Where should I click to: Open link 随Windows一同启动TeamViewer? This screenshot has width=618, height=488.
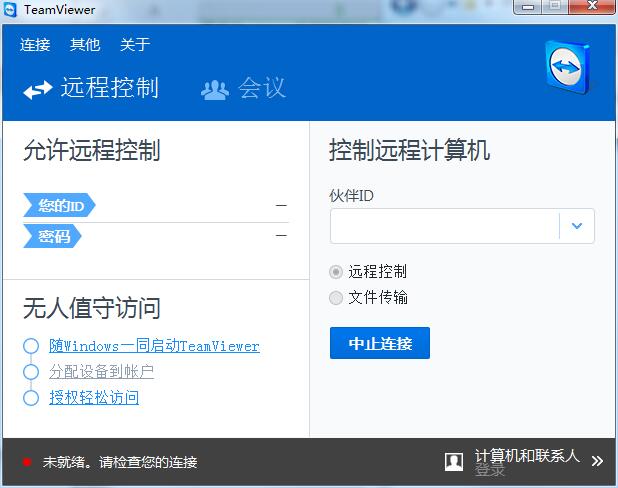click(154, 346)
